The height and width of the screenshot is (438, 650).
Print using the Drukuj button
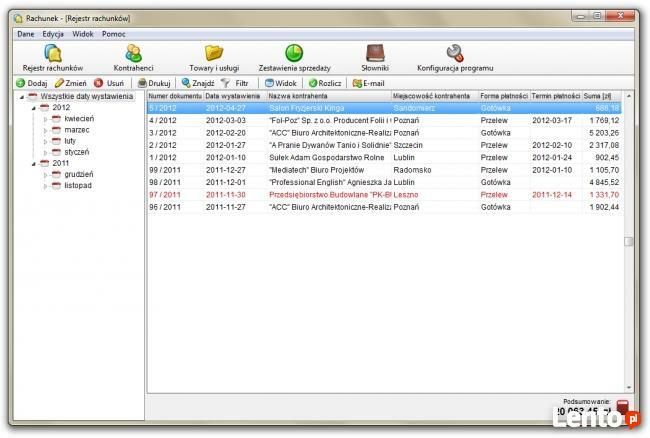pyautogui.click(x=154, y=83)
